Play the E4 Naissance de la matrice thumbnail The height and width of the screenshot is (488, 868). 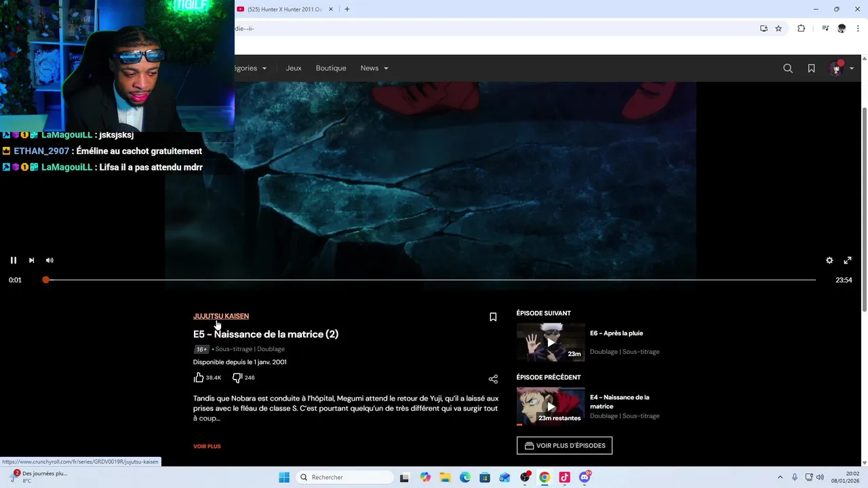[x=551, y=407]
